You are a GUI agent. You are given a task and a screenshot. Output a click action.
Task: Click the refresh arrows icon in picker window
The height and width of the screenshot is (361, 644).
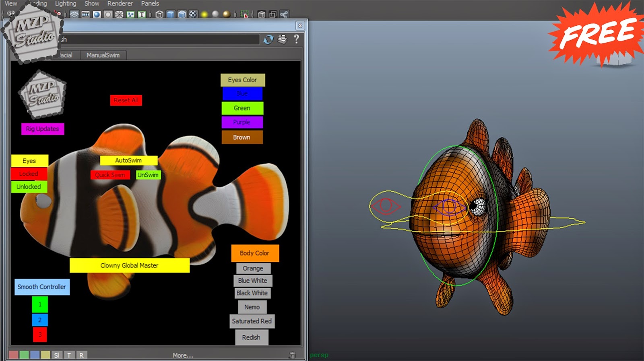pyautogui.click(x=268, y=39)
